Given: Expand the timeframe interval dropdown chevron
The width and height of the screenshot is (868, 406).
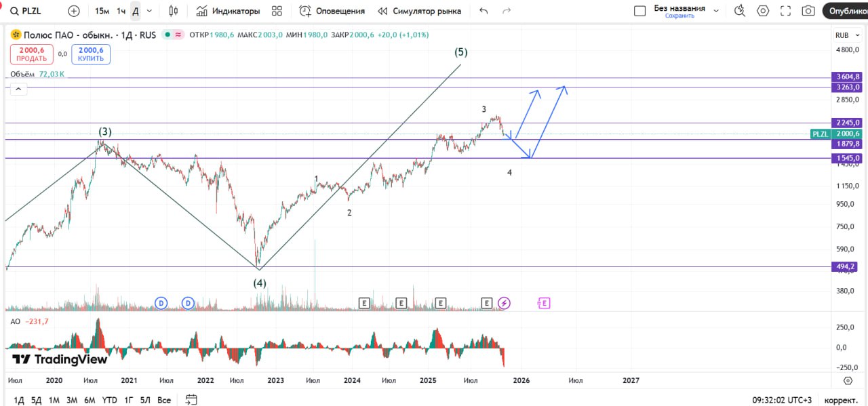Looking at the screenshot, I should (150, 11).
